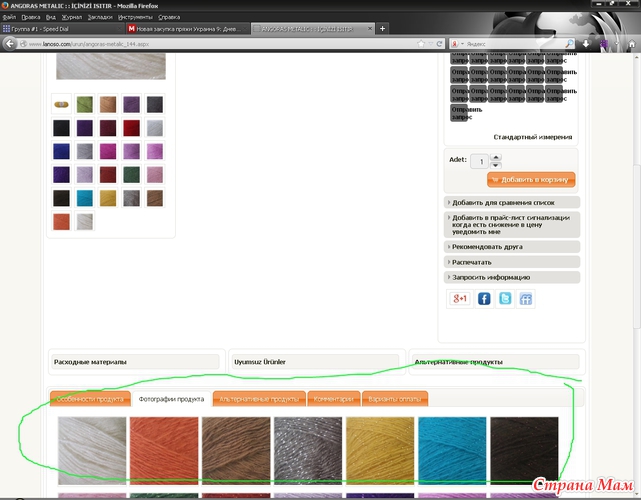
Task: Expand the price alert option
Action: 512,224
